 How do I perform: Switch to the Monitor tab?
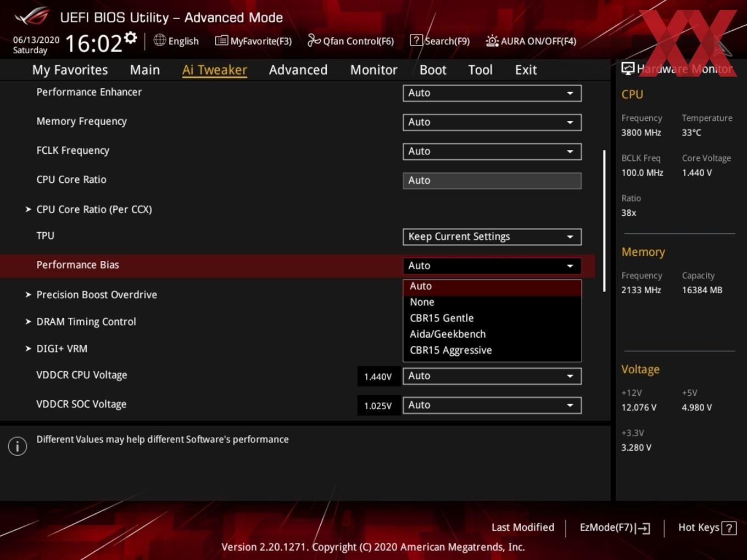374,70
